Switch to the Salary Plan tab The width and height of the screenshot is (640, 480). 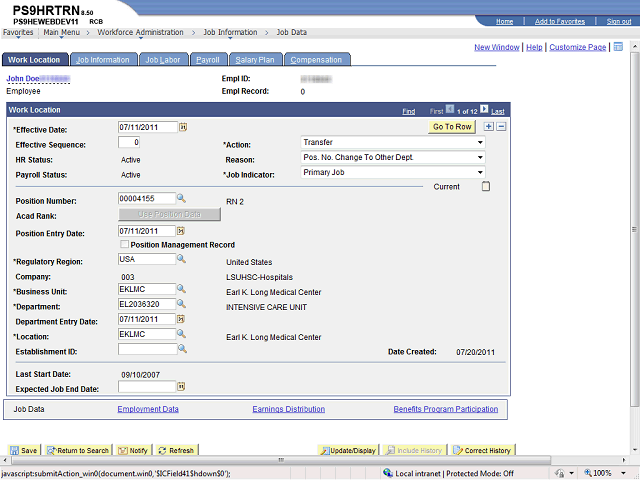255,60
